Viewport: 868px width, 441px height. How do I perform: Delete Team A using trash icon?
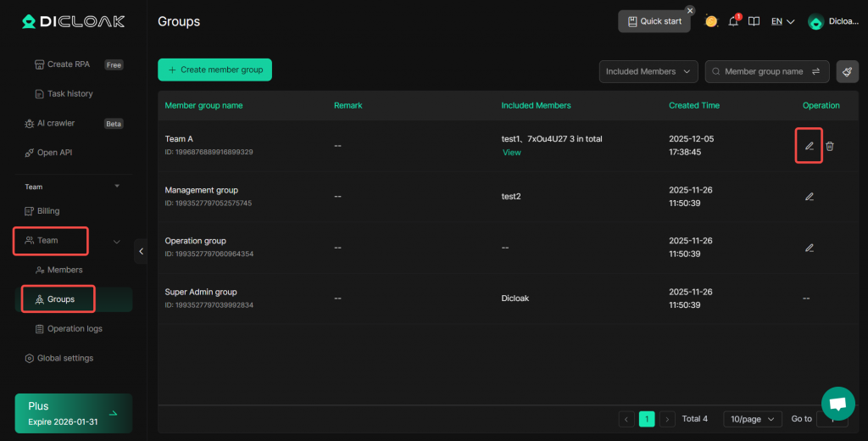[830, 146]
